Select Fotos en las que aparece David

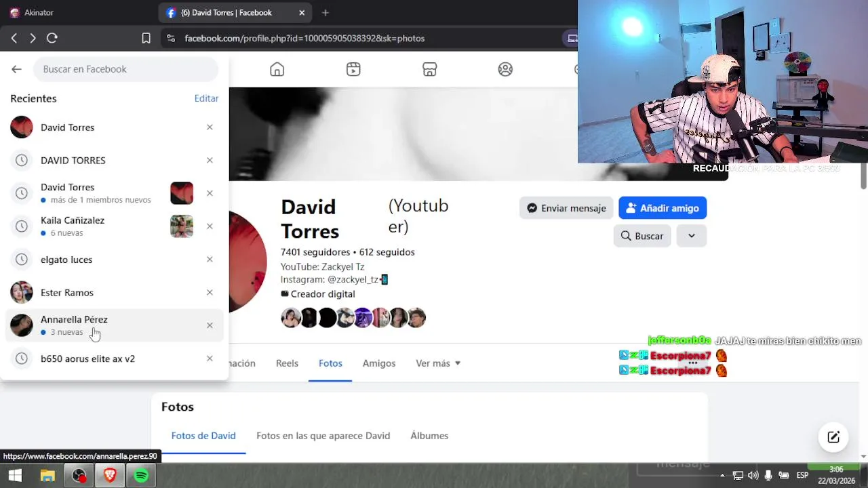point(323,436)
